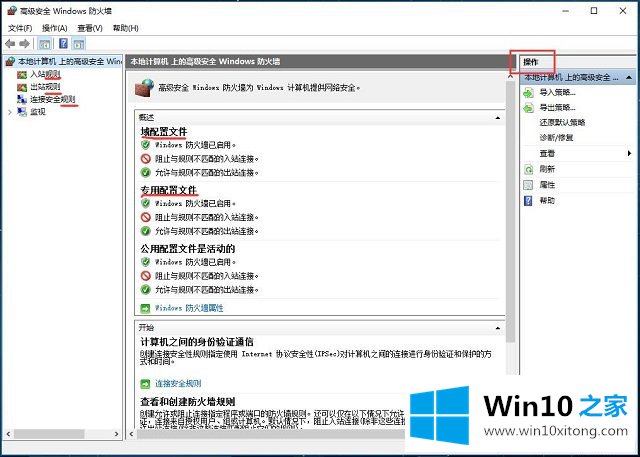Click the Forward arrow toolbar icon
640x457 pixels.
[x=24, y=44]
